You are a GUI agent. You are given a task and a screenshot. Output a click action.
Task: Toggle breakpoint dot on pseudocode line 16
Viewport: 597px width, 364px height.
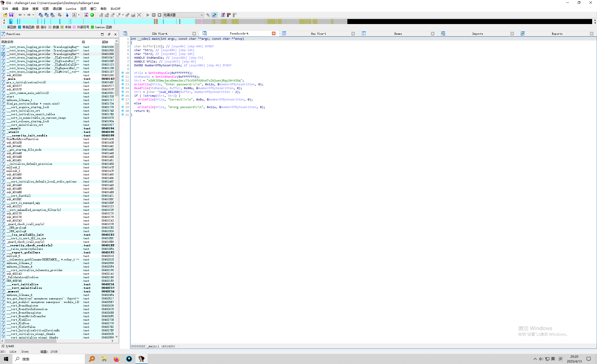point(123,96)
